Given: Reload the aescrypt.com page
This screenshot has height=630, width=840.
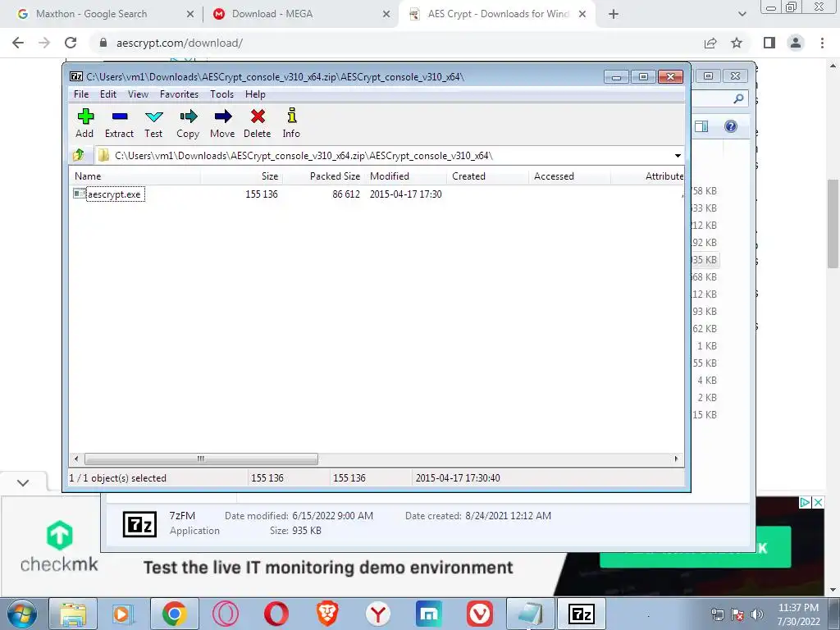Looking at the screenshot, I should pyautogui.click(x=71, y=43).
